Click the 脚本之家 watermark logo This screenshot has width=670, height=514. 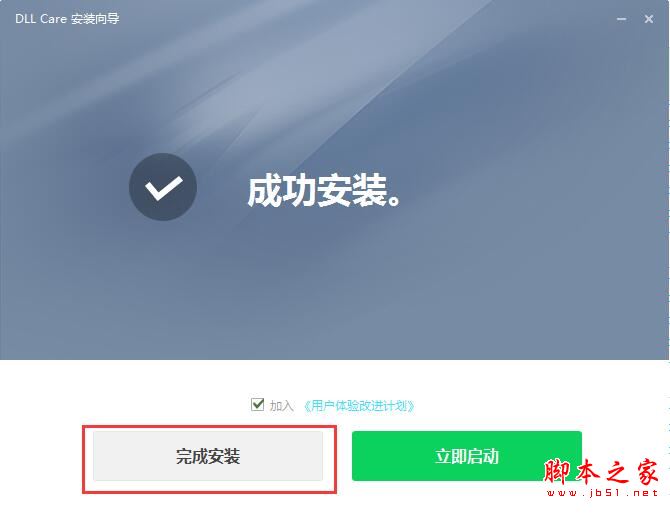tap(601, 471)
